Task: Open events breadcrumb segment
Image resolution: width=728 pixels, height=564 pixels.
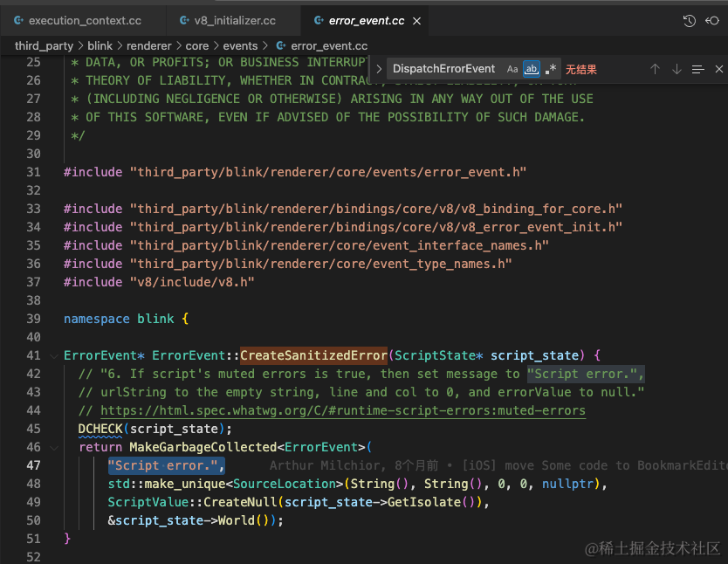Action: 240,46
